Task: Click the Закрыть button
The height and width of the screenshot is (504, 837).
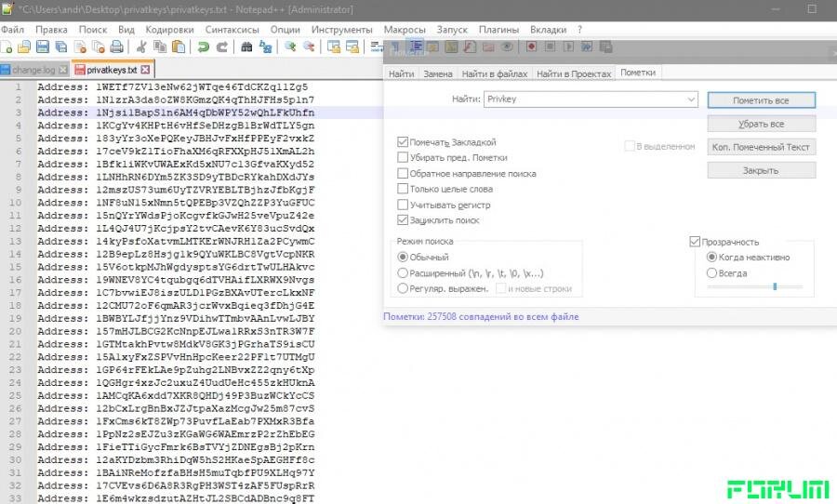Action: pos(761,170)
